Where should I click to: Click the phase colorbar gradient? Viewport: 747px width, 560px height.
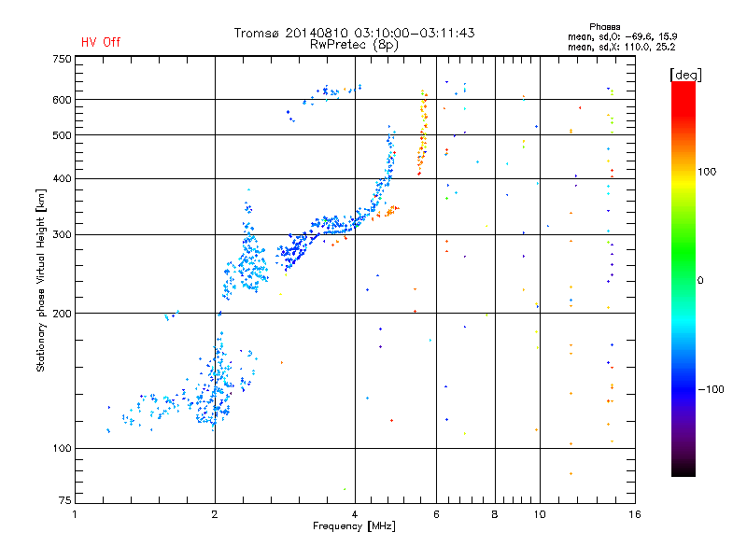click(684, 279)
